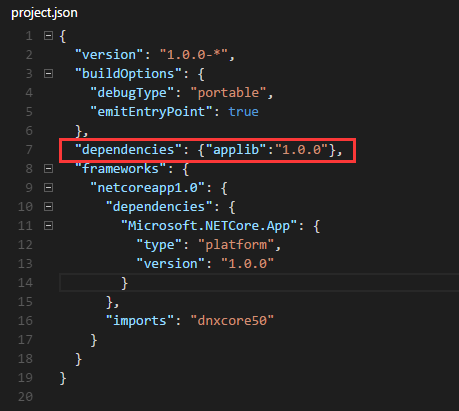Click the highlighted "dependencies" key on line 7
459x411 pixels.
click(128, 150)
